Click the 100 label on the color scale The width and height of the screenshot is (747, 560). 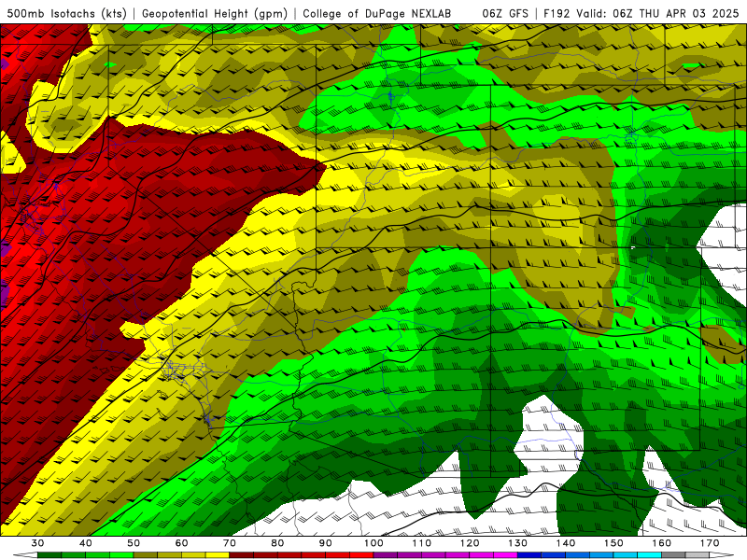(x=373, y=543)
